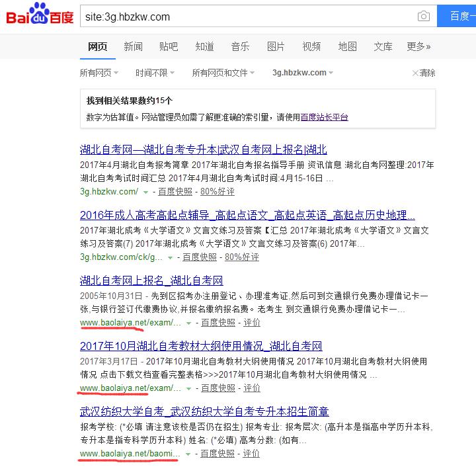Expand arrow next to baolaiya.net/baomi... URL
Viewport: 476px width, 467px height.
[x=188, y=454]
